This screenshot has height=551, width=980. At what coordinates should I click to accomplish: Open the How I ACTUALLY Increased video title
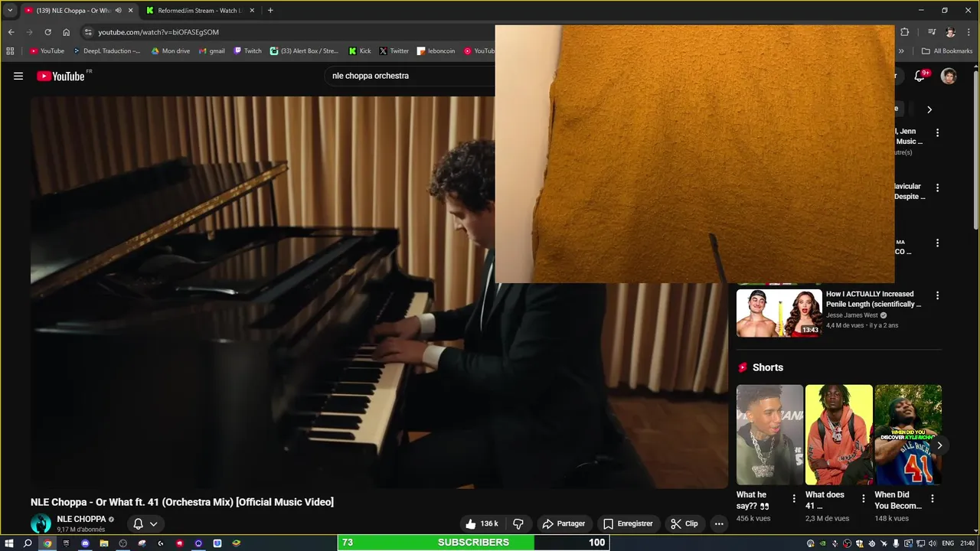point(874,298)
